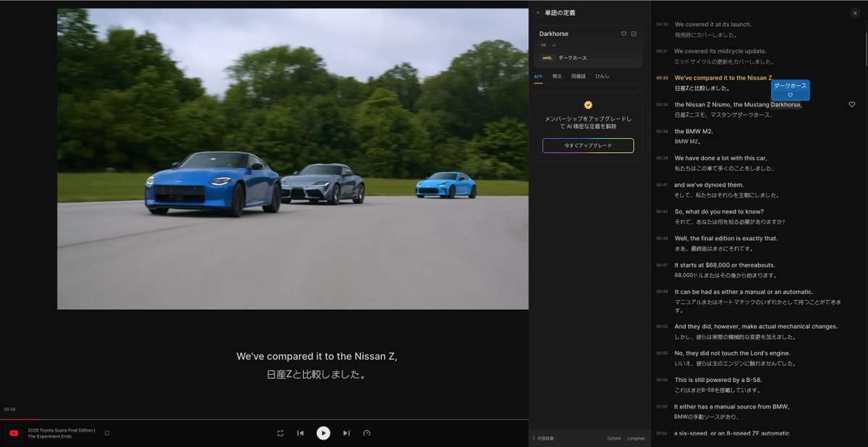Open the Longman external dictionary link

636,438
